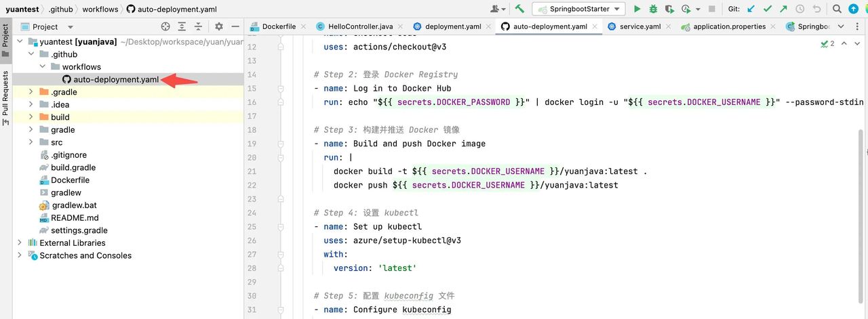Screen dimensions: 868x319
Task: Close the auto-deployment.yaml tab
Action: pyautogui.click(x=595, y=26)
